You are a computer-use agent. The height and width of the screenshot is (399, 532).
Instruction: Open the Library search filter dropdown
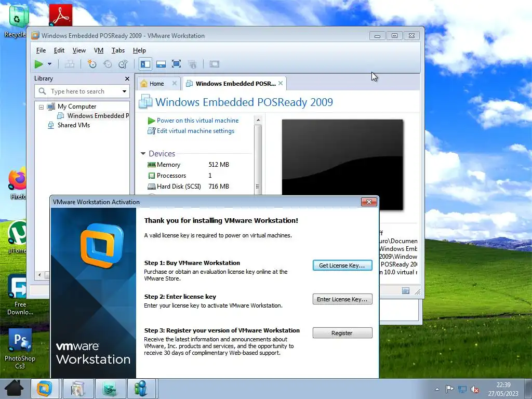point(125,91)
